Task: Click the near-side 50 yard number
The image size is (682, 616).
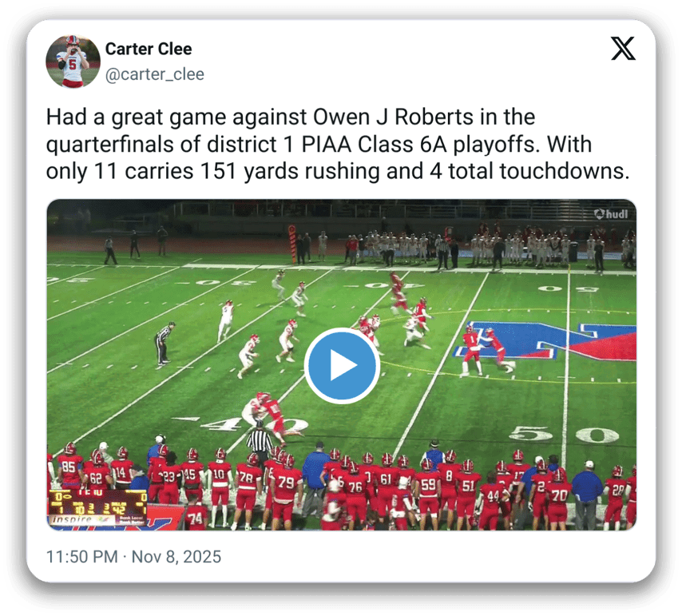Action: coord(564,434)
